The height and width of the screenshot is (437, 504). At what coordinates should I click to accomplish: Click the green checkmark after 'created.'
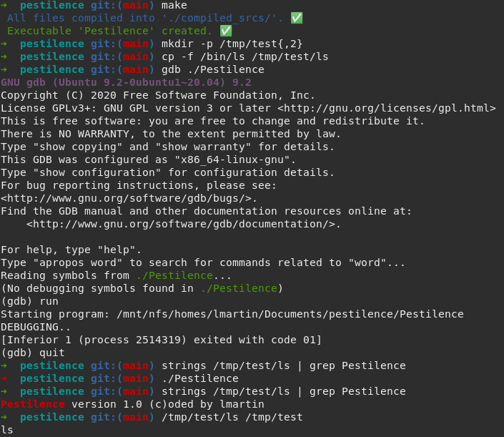click(226, 31)
